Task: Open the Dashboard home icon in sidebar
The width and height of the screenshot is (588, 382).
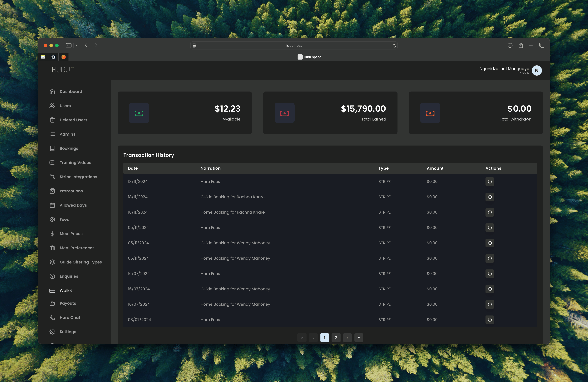Action: [52, 91]
